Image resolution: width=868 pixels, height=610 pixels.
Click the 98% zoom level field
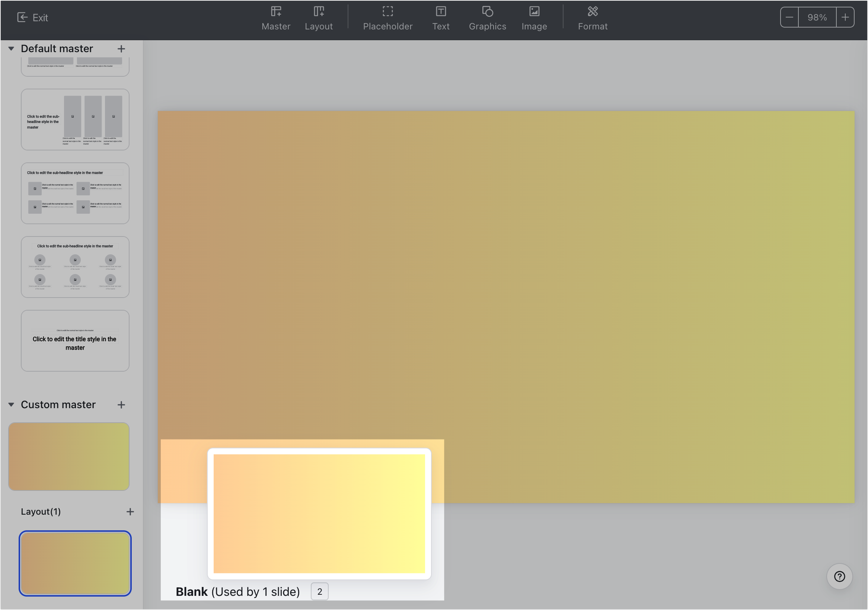[817, 18]
